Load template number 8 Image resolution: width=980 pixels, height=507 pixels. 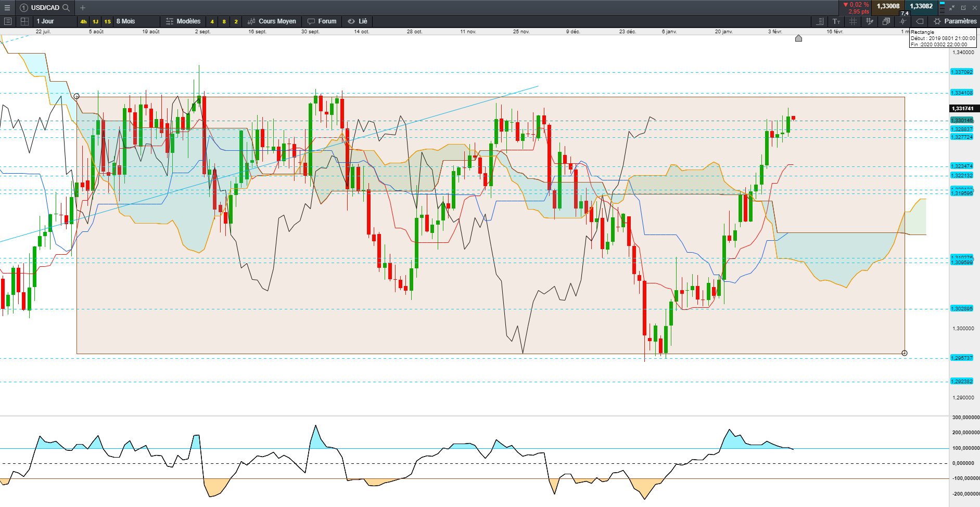tap(224, 21)
